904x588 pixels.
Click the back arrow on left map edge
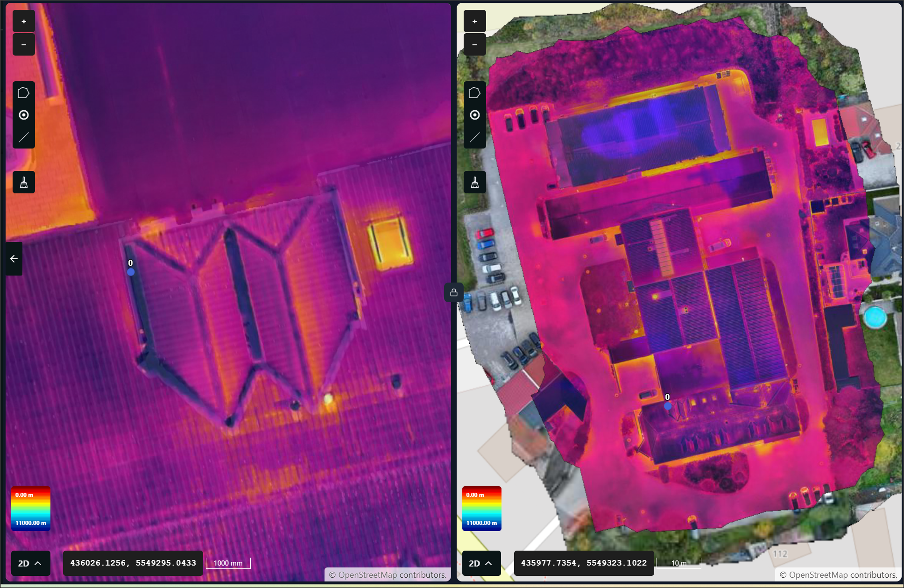point(14,259)
